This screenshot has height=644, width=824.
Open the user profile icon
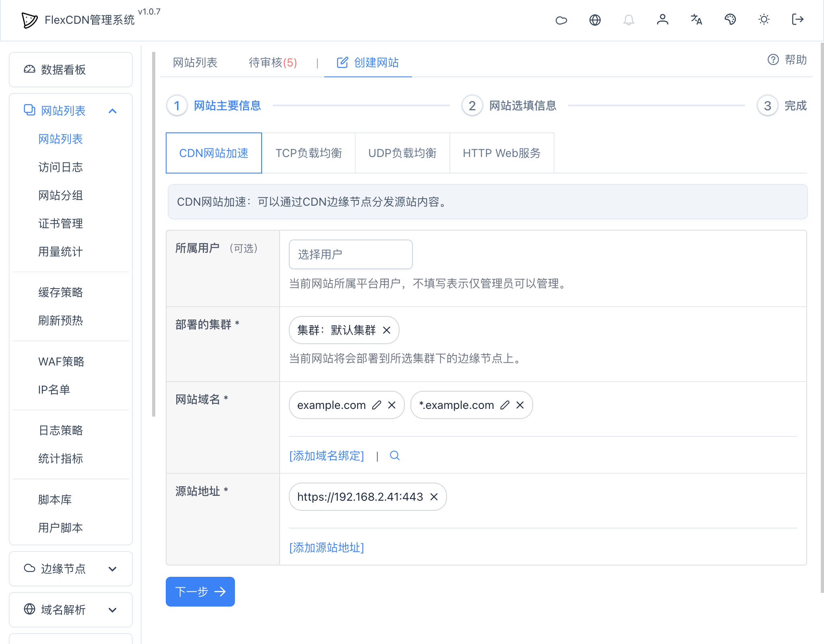(x=663, y=19)
